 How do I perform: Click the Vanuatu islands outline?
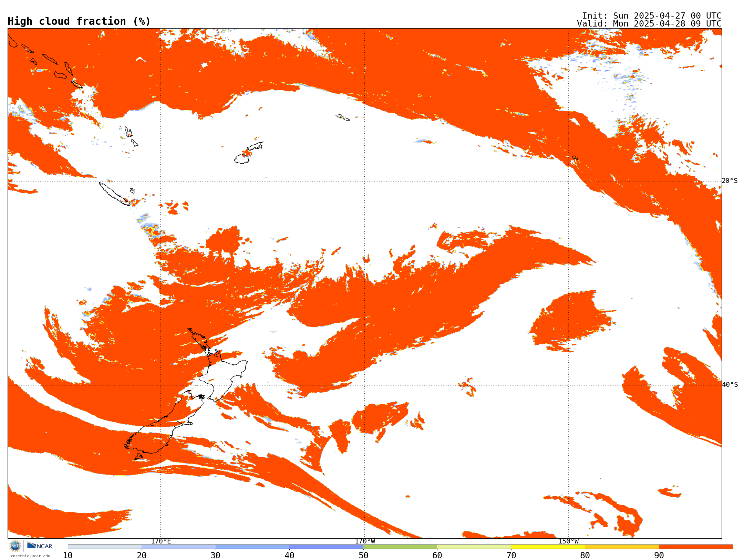131,136
